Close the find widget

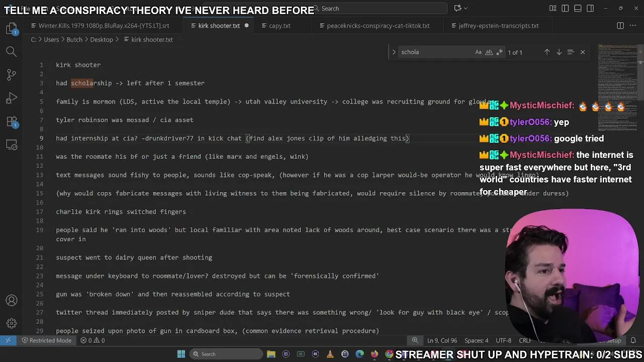[x=583, y=52]
